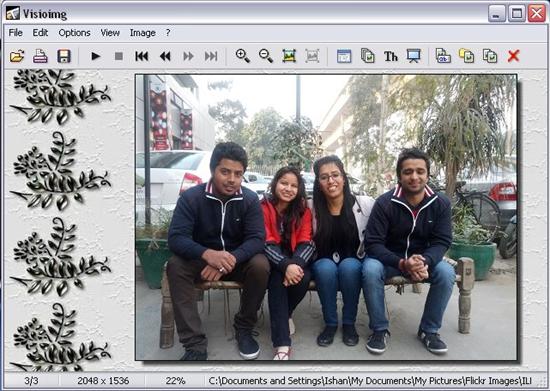550x391 pixels.
Task: Jump to the first image
Action: pos(142,56)
